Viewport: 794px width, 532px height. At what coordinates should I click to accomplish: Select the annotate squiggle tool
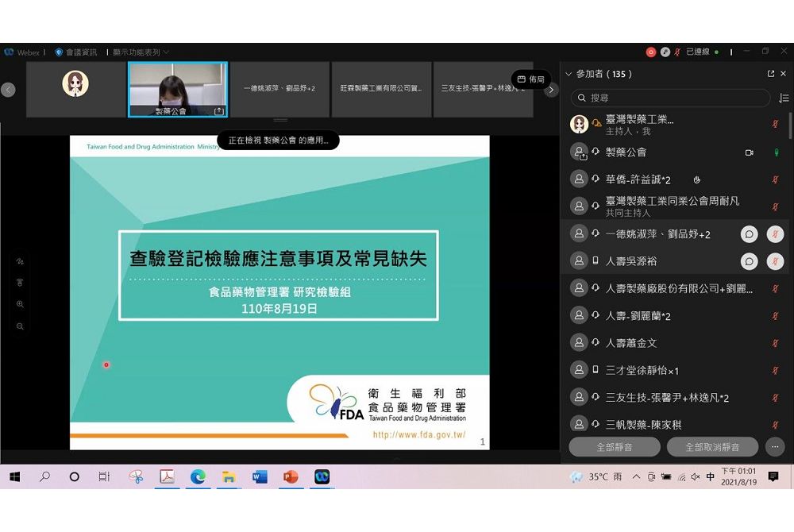(21, 262)
